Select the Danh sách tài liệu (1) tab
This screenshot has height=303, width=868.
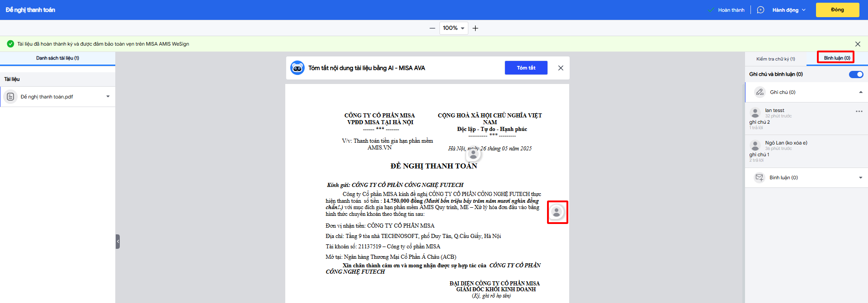tap(57, 58)
